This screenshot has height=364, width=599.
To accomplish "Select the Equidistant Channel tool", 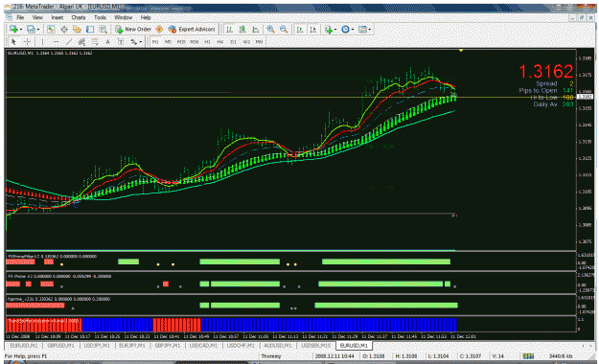I will (x=81, y=41).
